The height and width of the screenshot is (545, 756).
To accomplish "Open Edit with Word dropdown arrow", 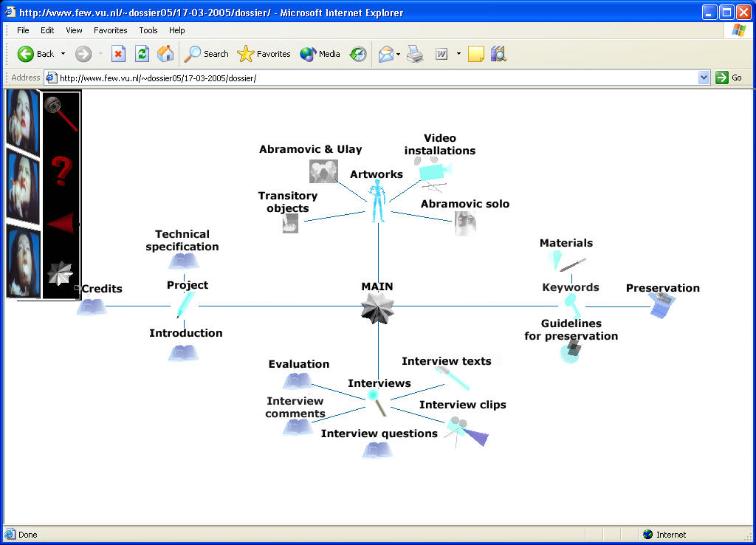I will click(458, 54).
